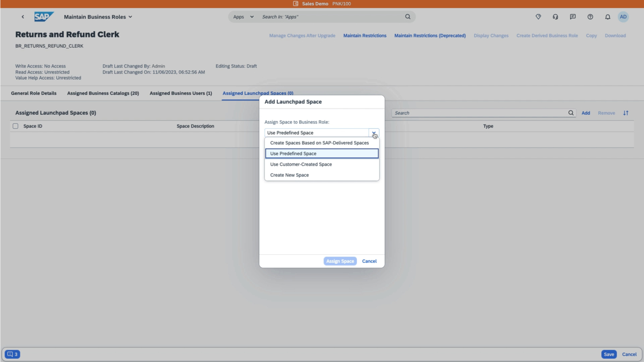Select all rows via the Space ID checkbox
Image resolution: width=644 pixels, height=362 pixels.
pyautogui.click(x=15, y=125)
